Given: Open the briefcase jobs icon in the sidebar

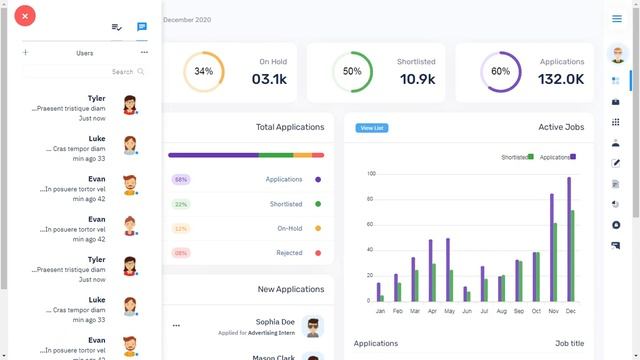Looking at the screenshot, I should (616, 102).
